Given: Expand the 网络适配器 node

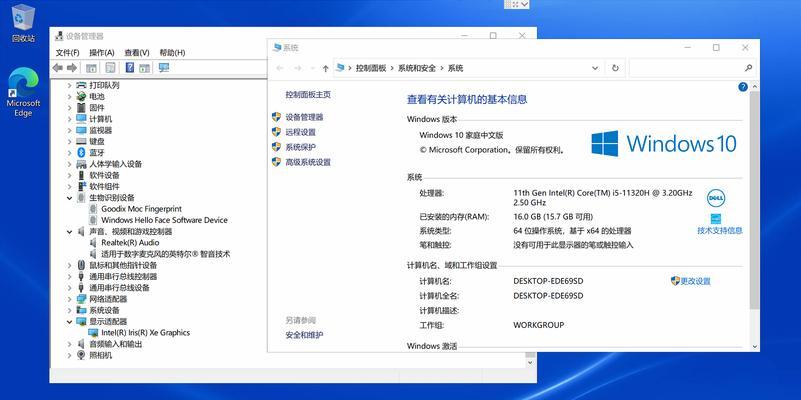Looking at the screenshot, I should pyautogui.click(x=69, y=299).
